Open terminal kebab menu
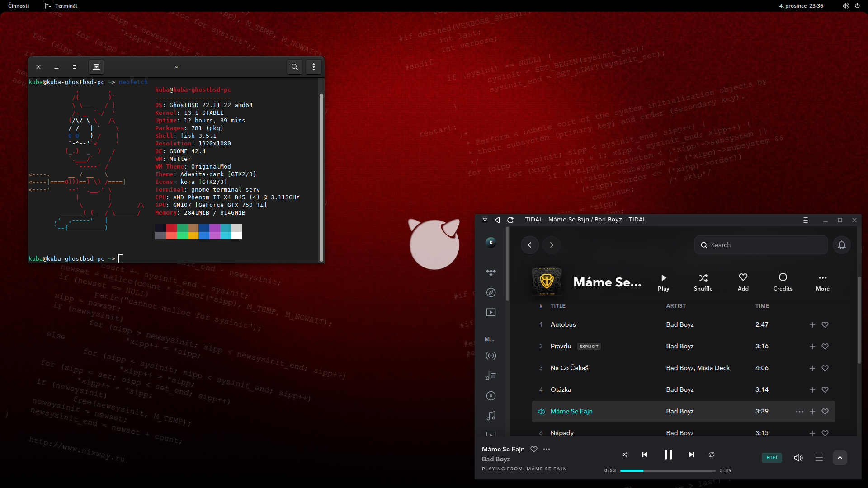Screen dimensions: 868x488 pos(314,67)
